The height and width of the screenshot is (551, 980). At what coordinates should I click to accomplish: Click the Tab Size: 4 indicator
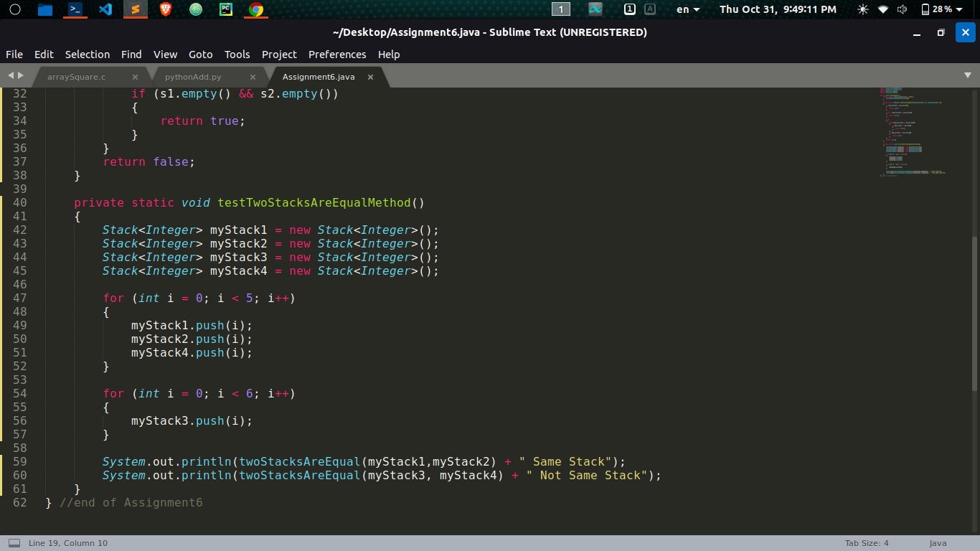click(x=867, y=543)
